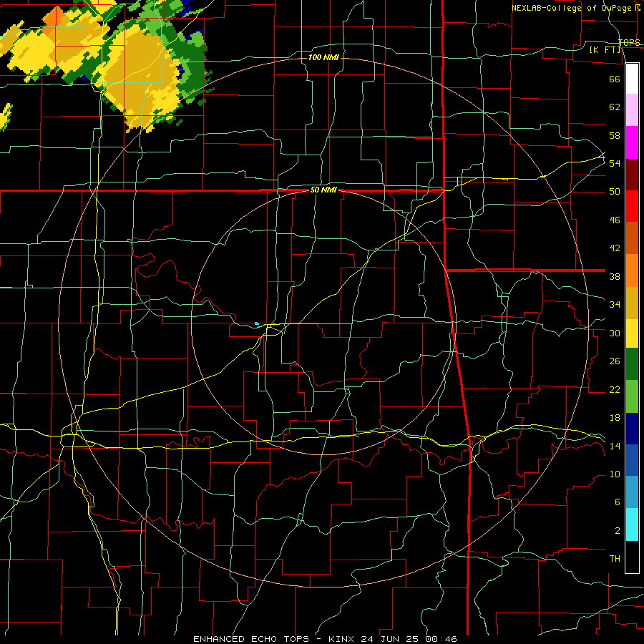Click the 100 NMI range ring label
644x644 pixels.
323,57
